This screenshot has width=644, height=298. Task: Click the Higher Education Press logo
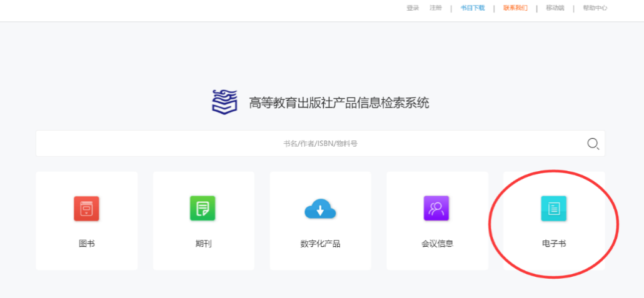point(224,102)
